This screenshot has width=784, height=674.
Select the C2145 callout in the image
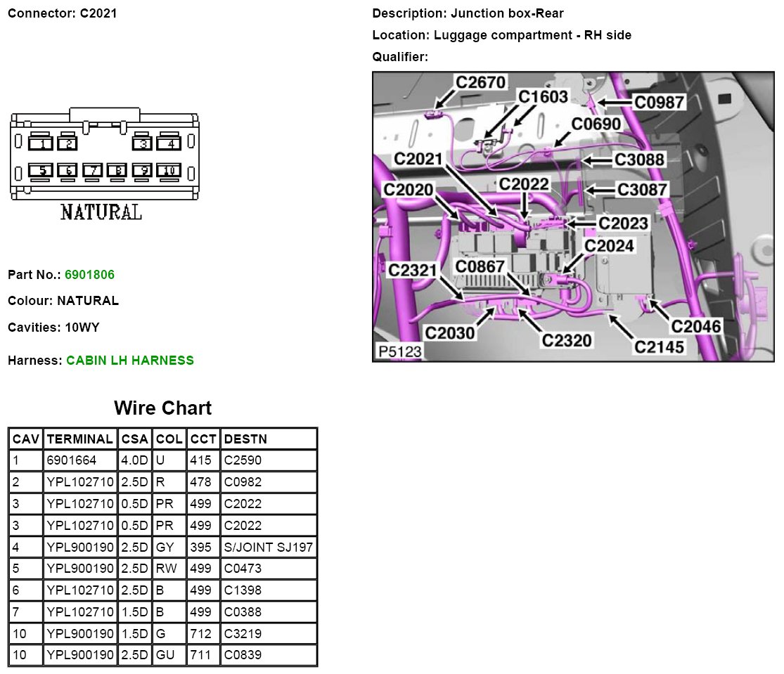click(x=659, y=346)
